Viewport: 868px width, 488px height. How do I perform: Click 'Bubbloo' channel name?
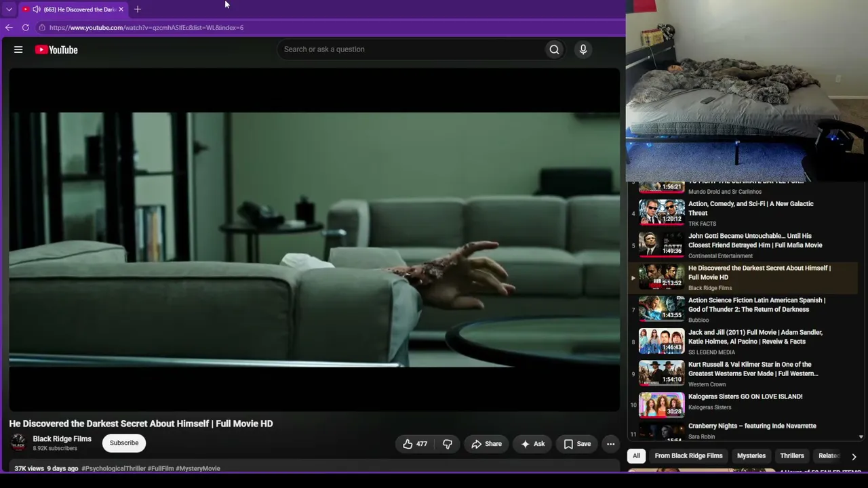(x=698, y=320)
